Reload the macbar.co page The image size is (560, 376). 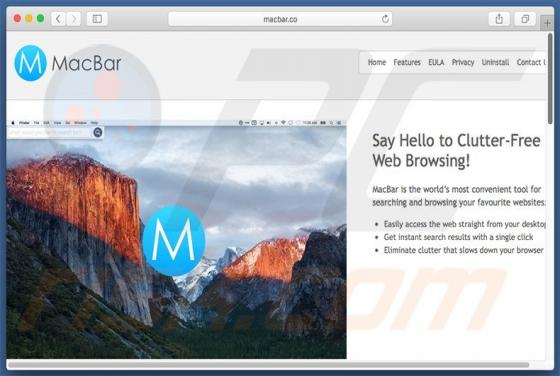pos(385,19)
